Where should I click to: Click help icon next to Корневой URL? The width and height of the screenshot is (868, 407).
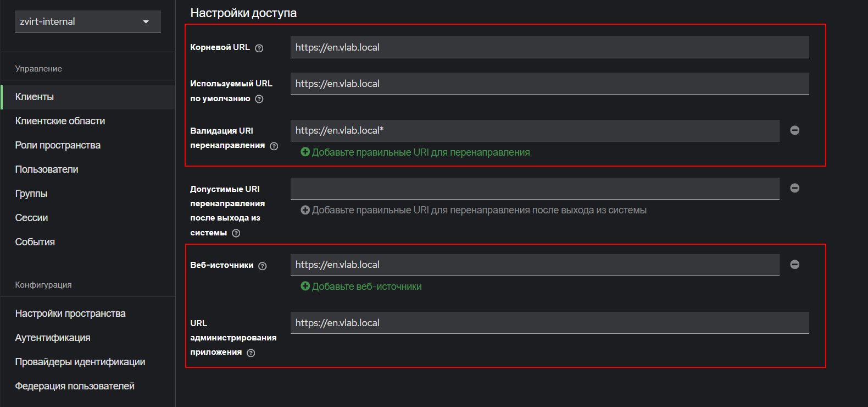pos(259,48)
